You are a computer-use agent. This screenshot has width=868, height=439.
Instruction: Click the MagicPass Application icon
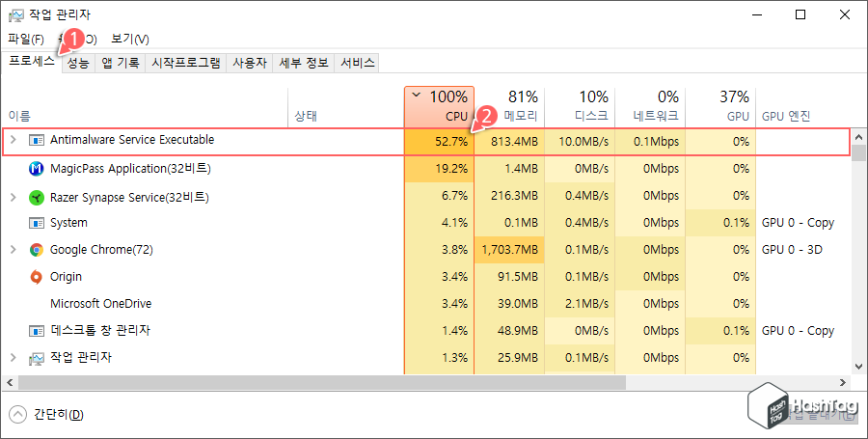click(x=37, y=168)
